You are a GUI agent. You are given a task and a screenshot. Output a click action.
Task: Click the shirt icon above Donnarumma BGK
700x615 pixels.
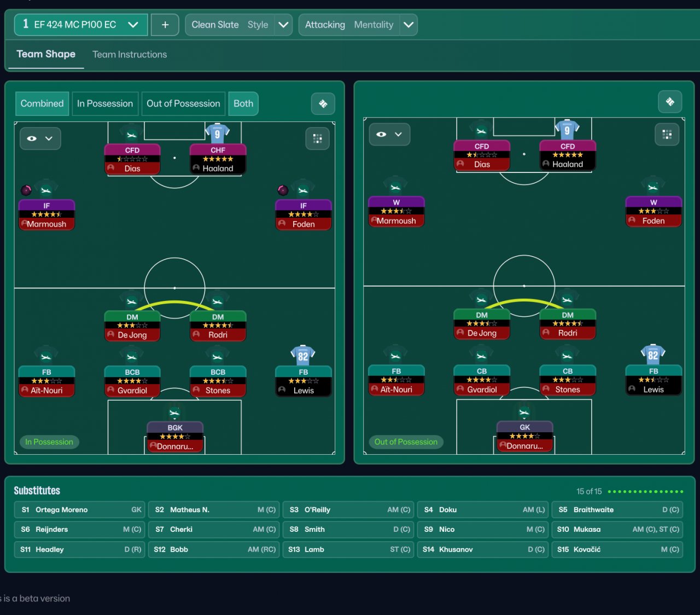click(x=174, y=412)
